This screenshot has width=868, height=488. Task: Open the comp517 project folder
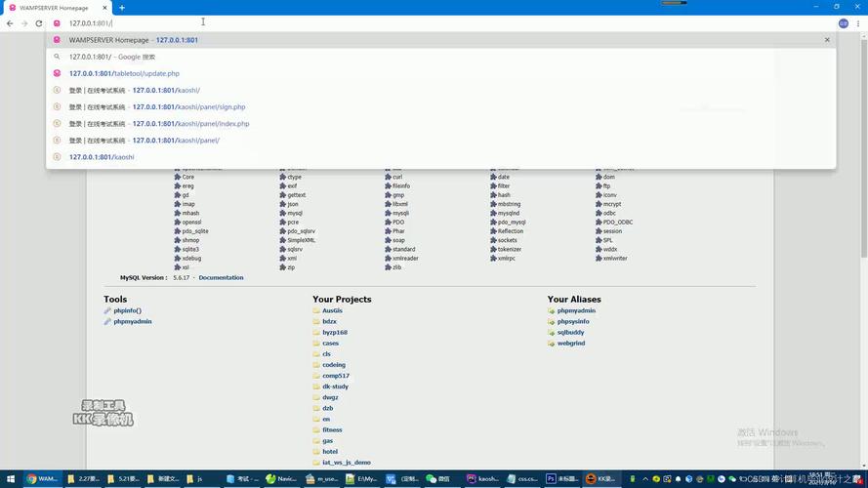[x=336, y=376]
